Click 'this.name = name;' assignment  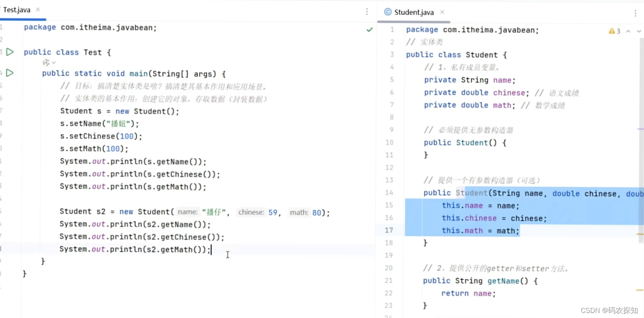pos(480,205)
